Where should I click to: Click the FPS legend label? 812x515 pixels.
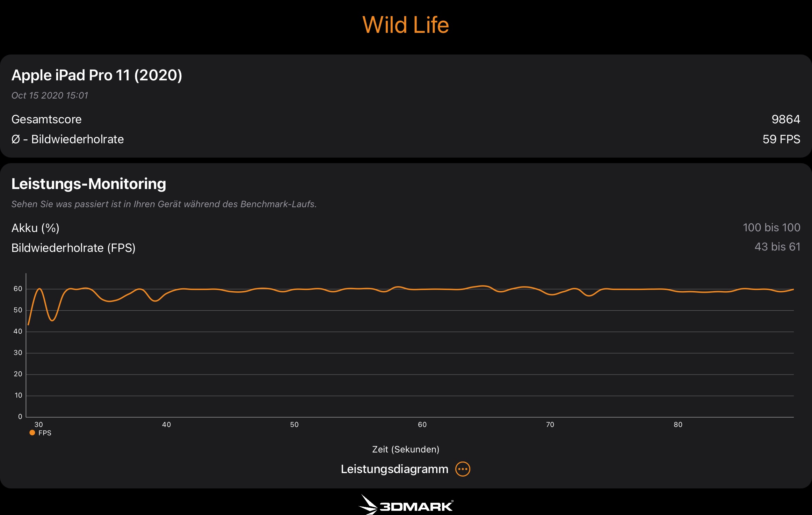[x=45, y=433]
